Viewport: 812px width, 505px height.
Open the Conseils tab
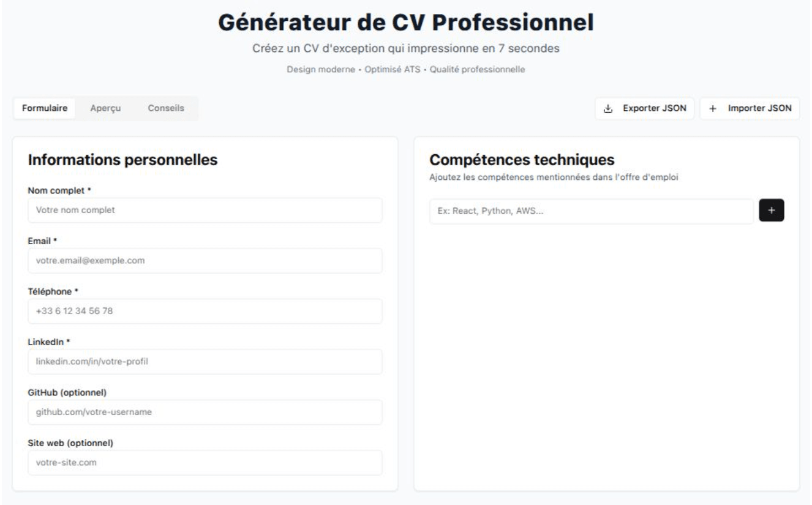166,108
